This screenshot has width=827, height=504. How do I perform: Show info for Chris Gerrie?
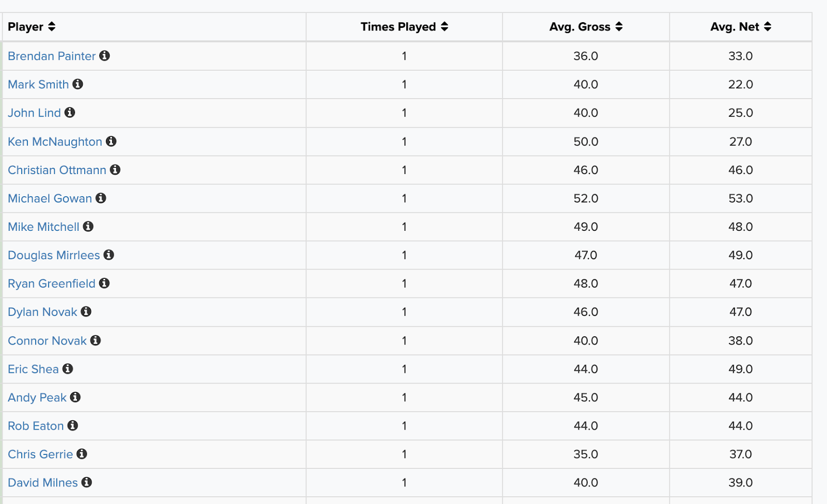pos(82,453)
